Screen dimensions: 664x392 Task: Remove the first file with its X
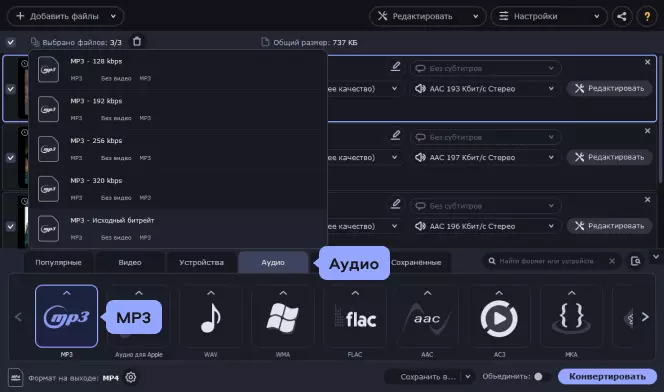[x=647, y=62]
